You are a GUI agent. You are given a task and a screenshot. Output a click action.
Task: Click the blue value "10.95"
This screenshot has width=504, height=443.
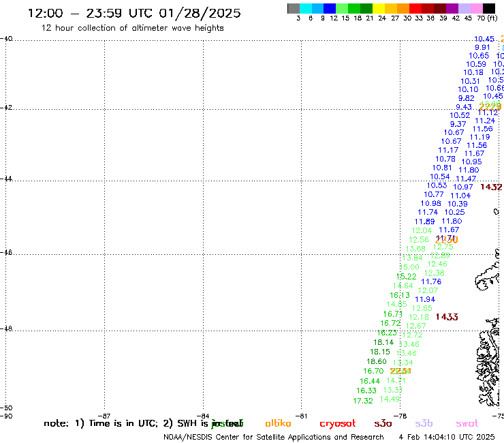tap(472, 162)
